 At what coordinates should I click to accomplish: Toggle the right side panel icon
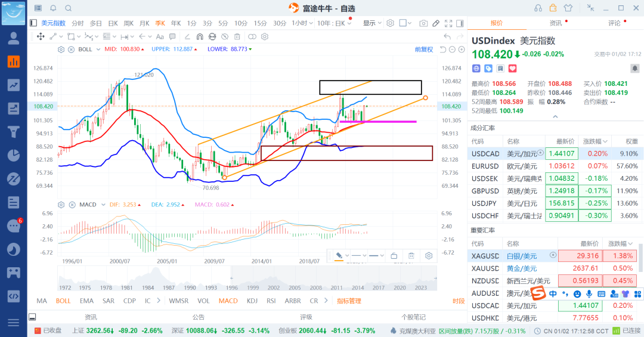click(x=460, y=23)
